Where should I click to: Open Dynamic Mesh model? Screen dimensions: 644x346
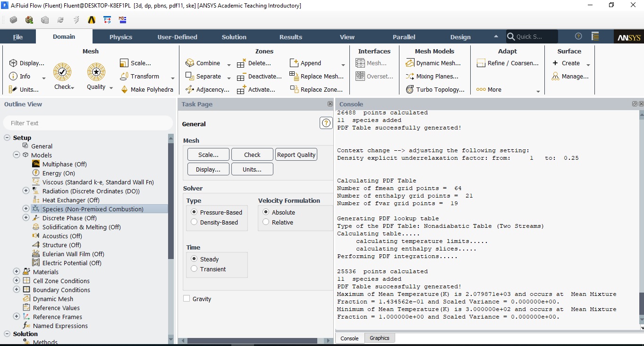pyautogui.click(x=433, y=63)
